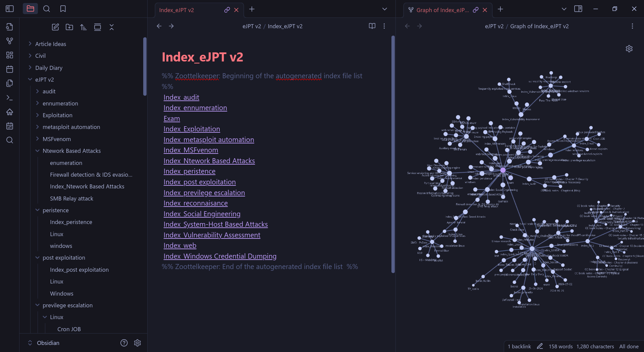Open the Index_metasploit automation link
Screen dimensions: 644x352
pyautogui.click(x=209, y=140)
